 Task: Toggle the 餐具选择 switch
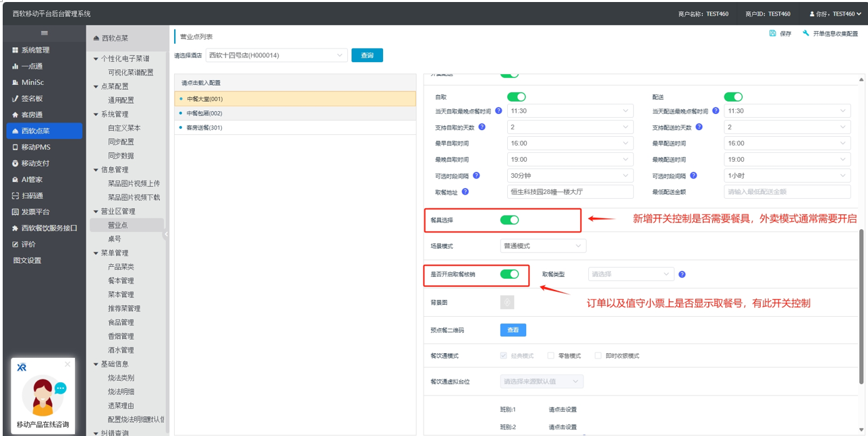(509, 220)
